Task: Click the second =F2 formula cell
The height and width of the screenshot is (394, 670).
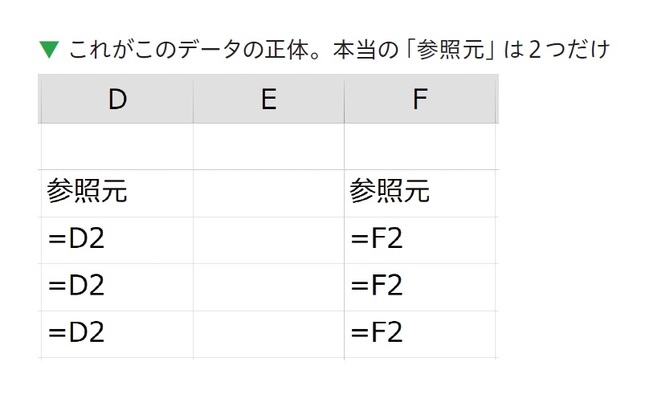Action: point(421,287)
